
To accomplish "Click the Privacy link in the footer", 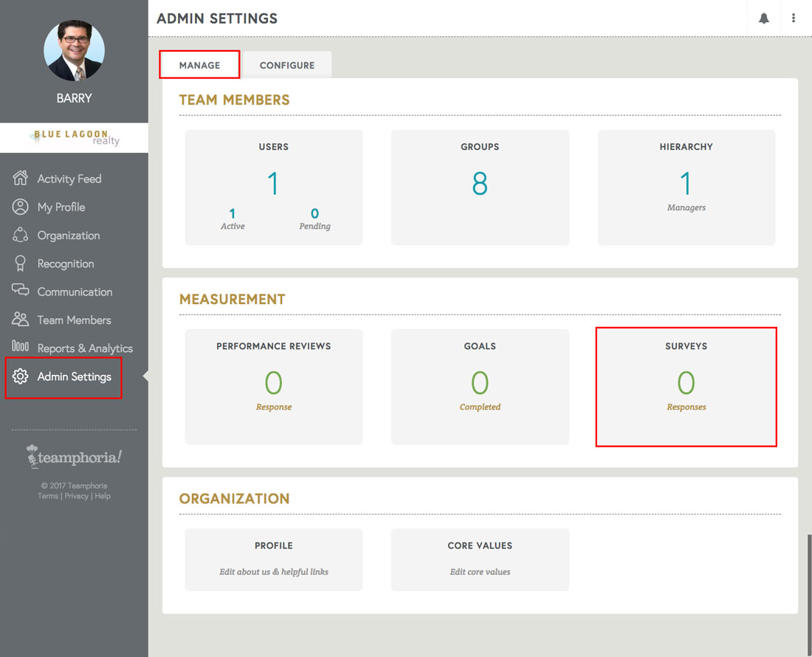I will [x=76, y=495].
